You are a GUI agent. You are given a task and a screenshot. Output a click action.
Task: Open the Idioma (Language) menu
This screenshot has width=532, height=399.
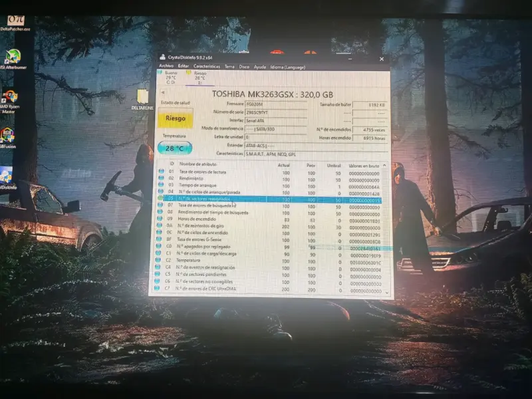(288, 67)
